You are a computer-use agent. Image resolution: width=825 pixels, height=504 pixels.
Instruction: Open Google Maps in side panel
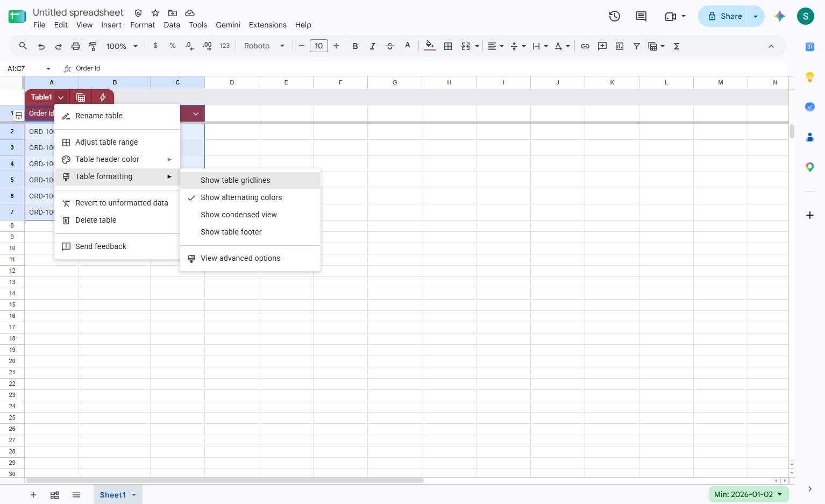810,167
